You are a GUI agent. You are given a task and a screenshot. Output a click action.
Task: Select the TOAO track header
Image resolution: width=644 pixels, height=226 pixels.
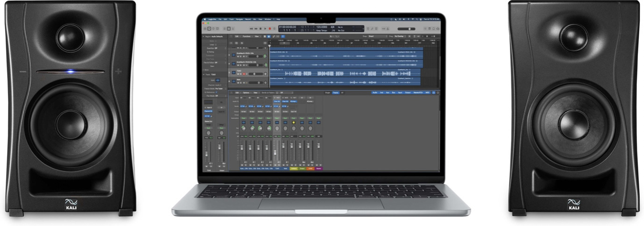248,72
